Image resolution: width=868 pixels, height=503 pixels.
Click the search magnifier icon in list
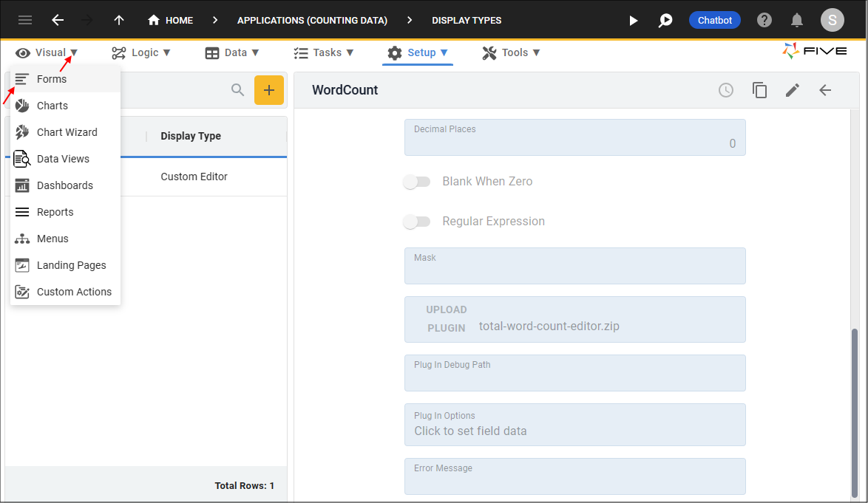point(237,90)
